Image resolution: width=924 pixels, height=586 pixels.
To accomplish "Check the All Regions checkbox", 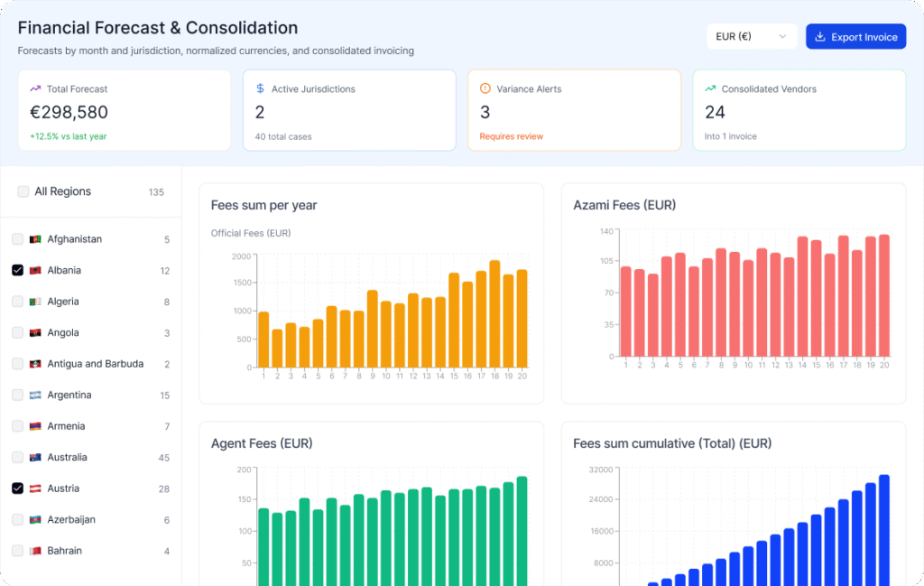I will [23, 191].
